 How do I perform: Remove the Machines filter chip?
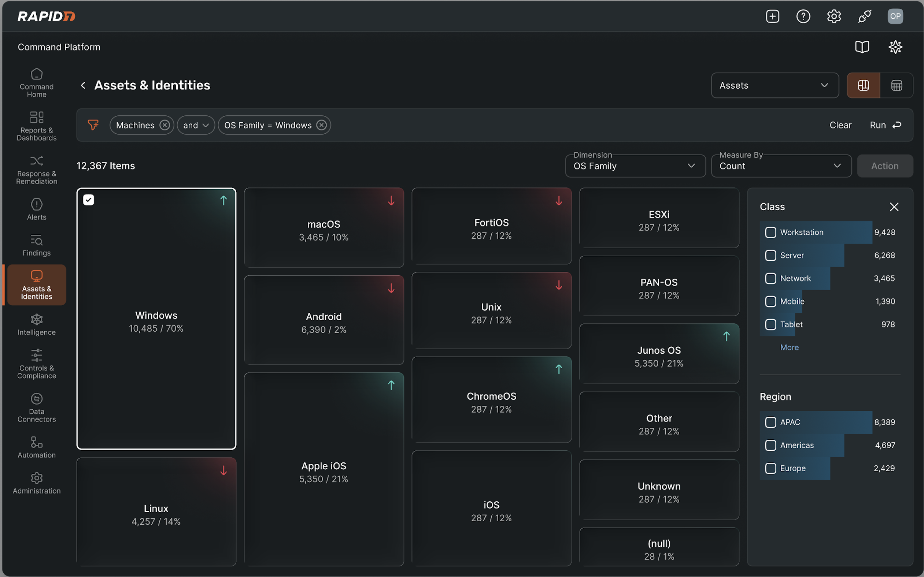tap(165, 125)
